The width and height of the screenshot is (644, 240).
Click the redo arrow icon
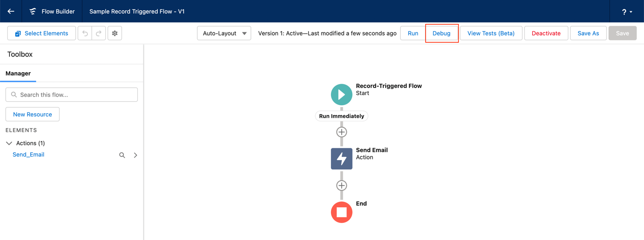[99, 33]
